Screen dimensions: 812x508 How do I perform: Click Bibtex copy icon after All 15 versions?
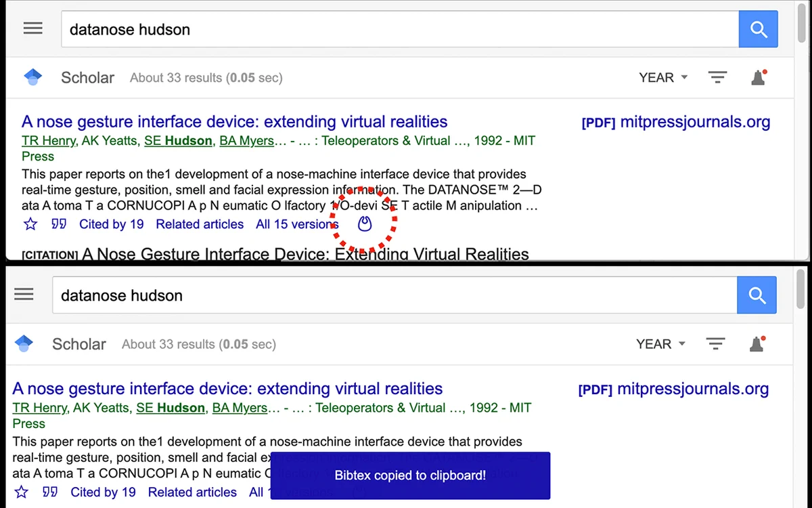(365, 224)
